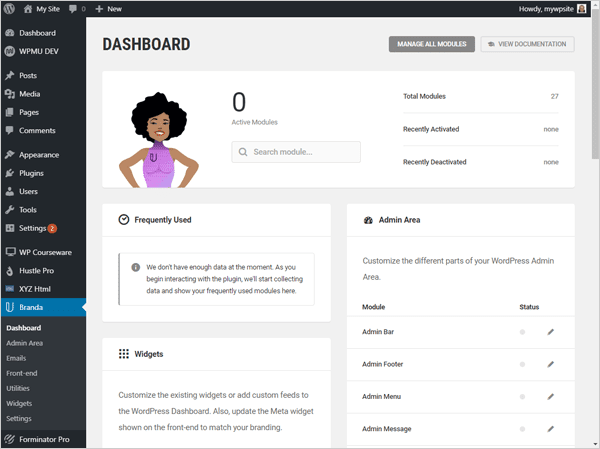Click the pencil icon next to Admin Menu
The height and width of the screenshot is (449, 600).
(550, 397)
